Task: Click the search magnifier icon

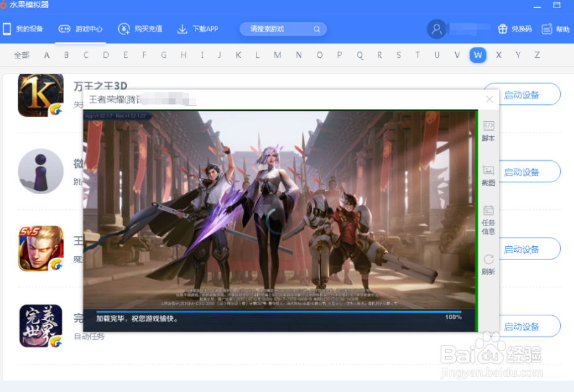Action: tap(317, 29)
